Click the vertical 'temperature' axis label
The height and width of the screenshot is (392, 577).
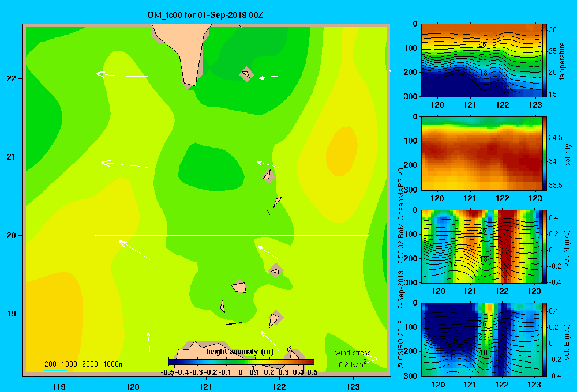pyautogui.click(x=562, y=61)
